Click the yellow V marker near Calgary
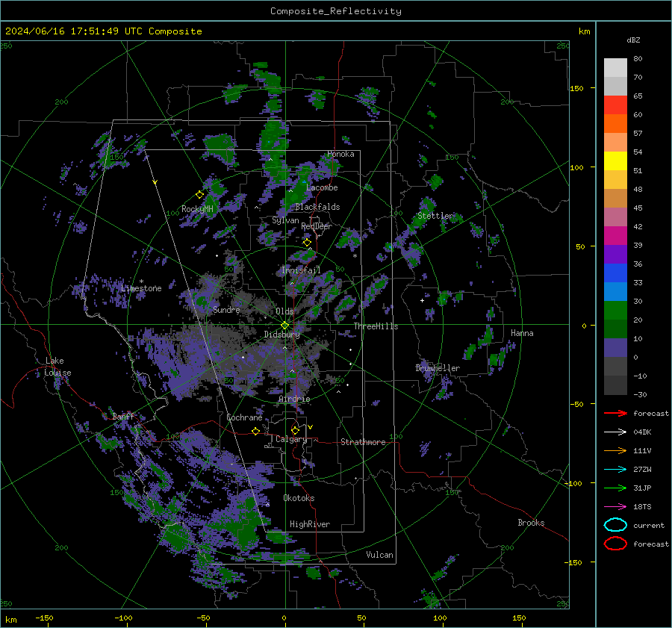This screenshot has height=628, width=672. pos(311,427)
